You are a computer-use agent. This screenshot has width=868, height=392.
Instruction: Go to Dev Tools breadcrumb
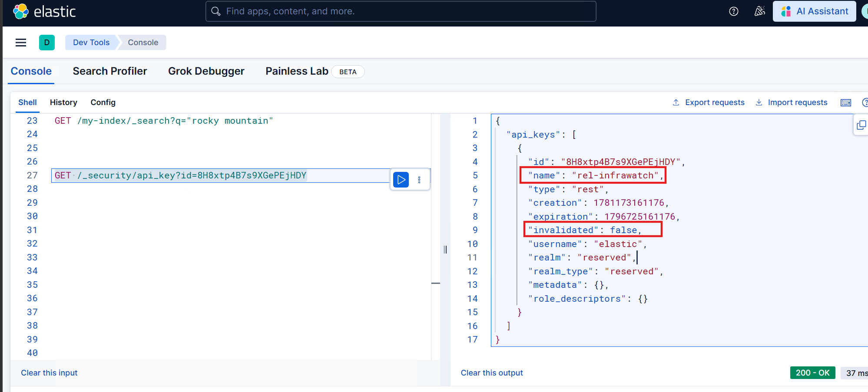coord(91,43)
